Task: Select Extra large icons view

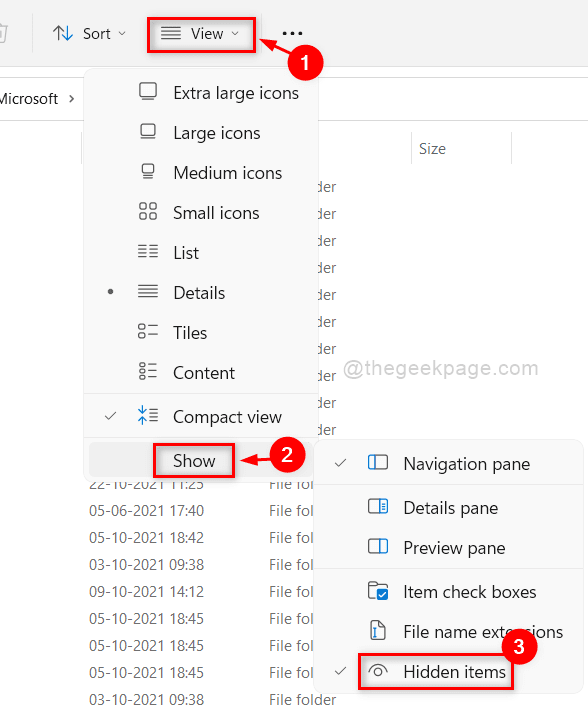Action: [201, 93]
